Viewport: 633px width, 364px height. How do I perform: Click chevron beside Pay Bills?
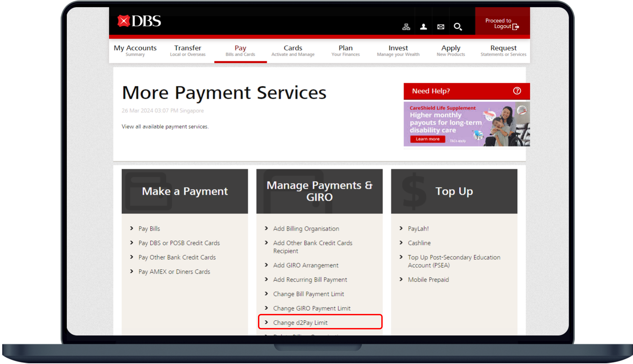coord(132,228)
